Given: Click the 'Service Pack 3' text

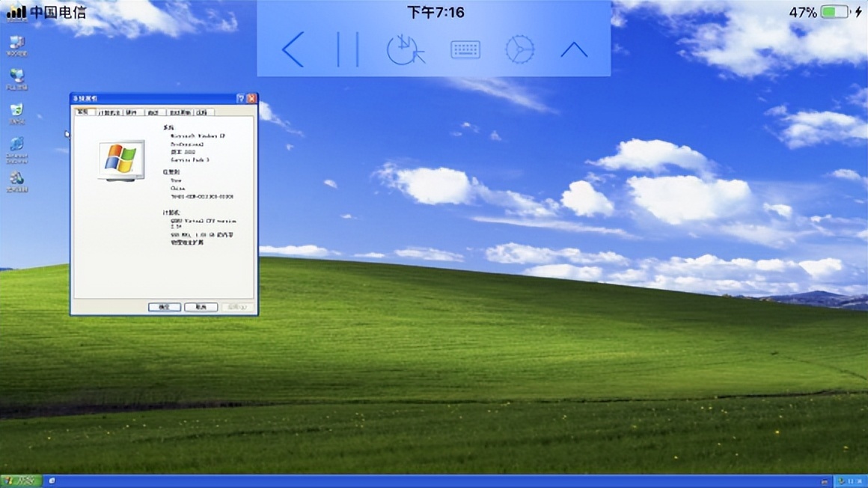Looking at the screenshot, I should click(x=190, y=159).
